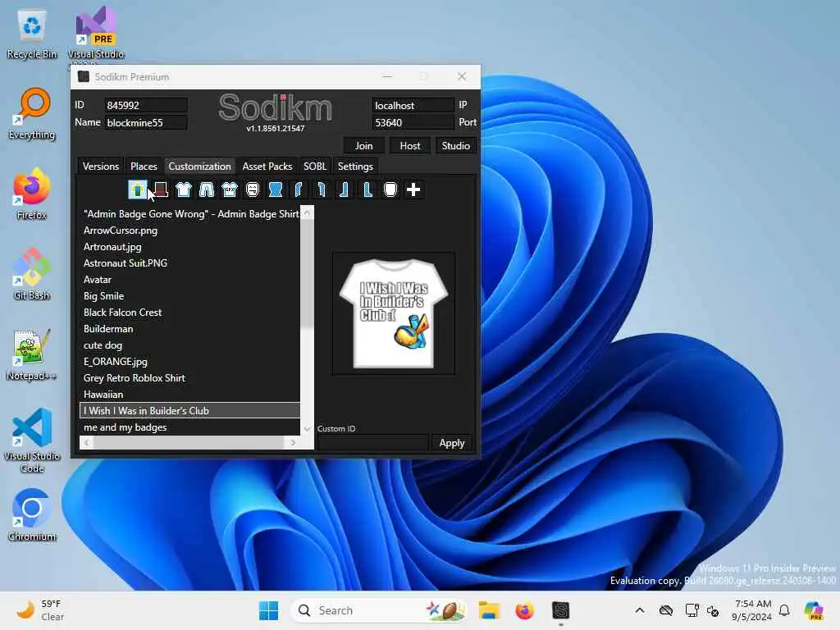This screenshot has width=840, height=630.
Task: Select the avatar body colors icon
Action: (138, 189)
